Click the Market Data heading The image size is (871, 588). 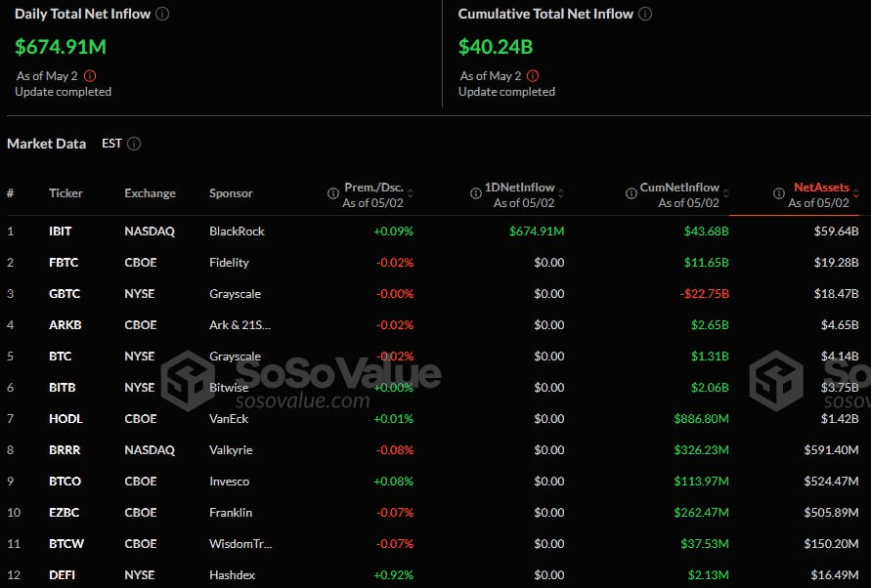[x=47, y=144]
